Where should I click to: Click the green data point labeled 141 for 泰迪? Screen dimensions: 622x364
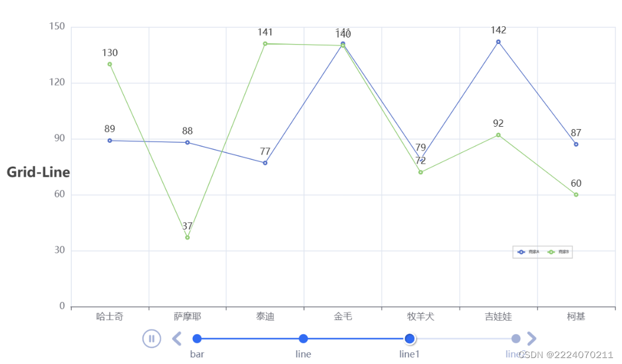(x=265, y=43)
